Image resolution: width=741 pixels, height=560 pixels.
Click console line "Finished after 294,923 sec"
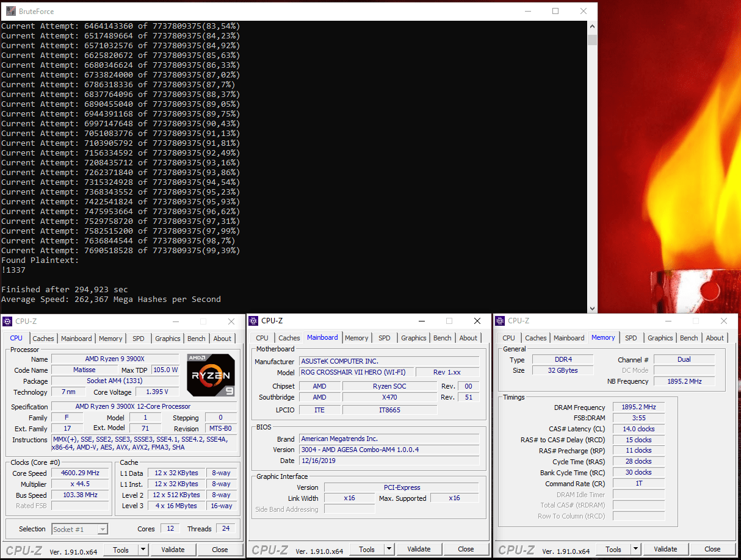click(x=65, y=290)
